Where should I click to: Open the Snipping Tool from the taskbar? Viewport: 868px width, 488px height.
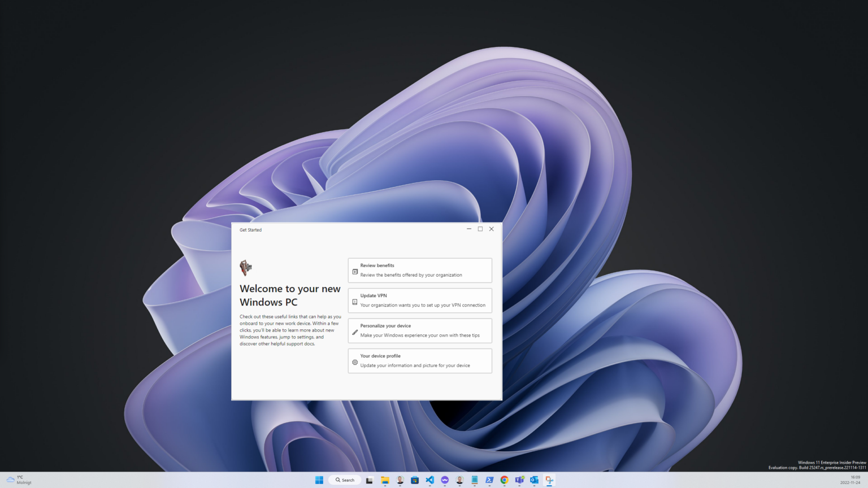point(549,480)
